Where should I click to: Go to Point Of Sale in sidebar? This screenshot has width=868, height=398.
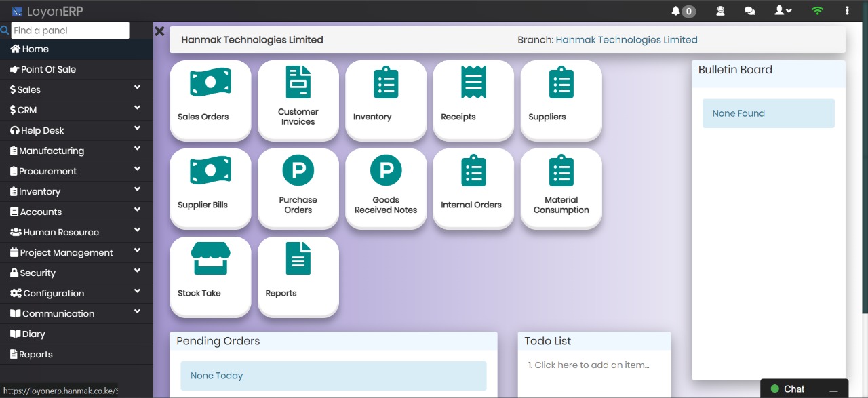(48, 69)
